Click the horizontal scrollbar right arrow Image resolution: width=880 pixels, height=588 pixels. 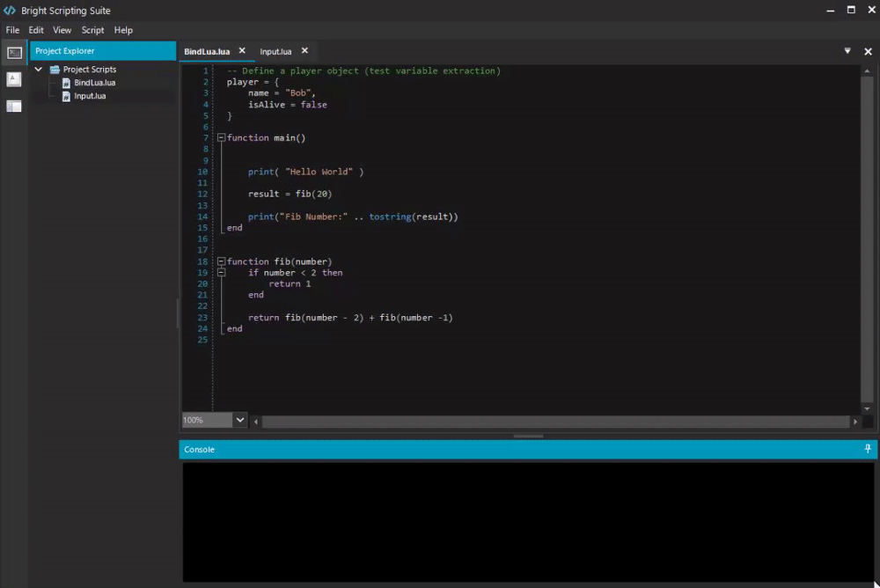(x=855, y=422)
